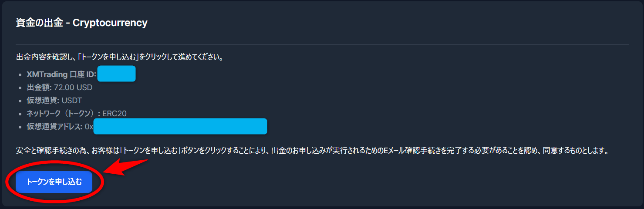This screenshot has width=644, height=209.
Task: Click the redacted crypto address box
Action: [180, 126]
